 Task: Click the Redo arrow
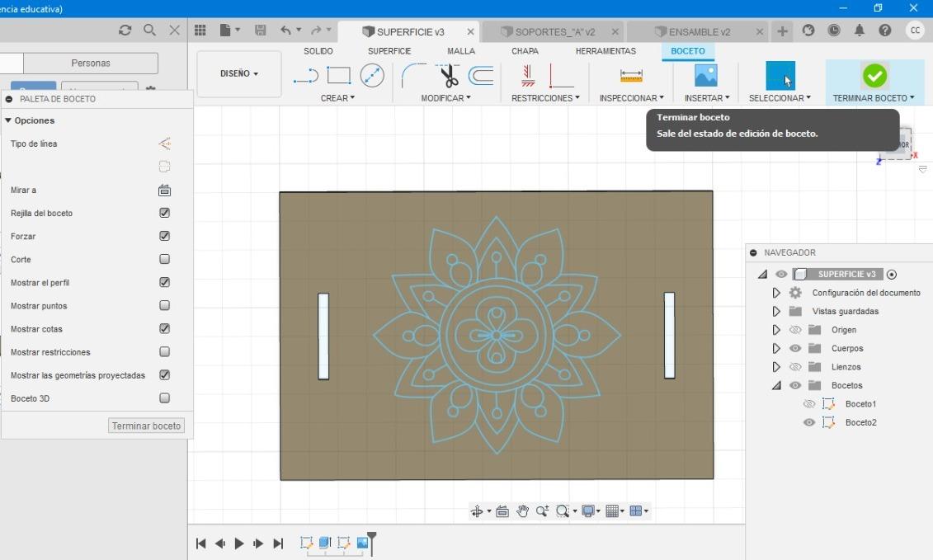tap(316, 31)
